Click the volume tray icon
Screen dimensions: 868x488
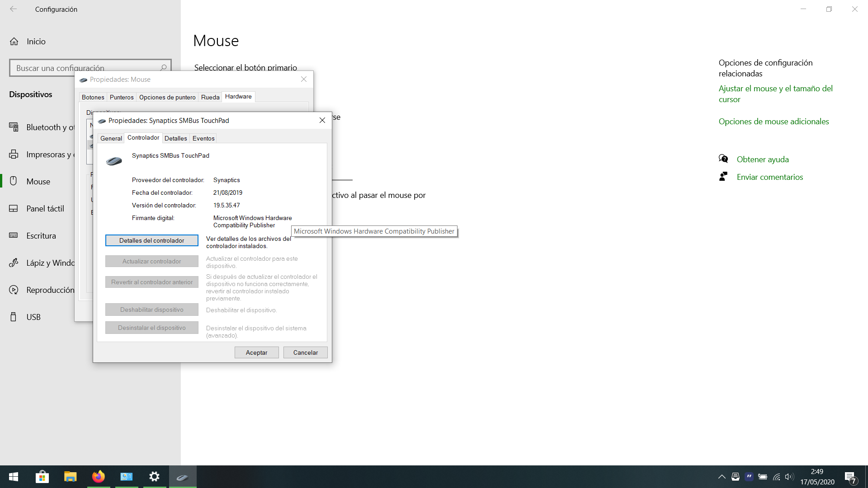click(789, 477)
